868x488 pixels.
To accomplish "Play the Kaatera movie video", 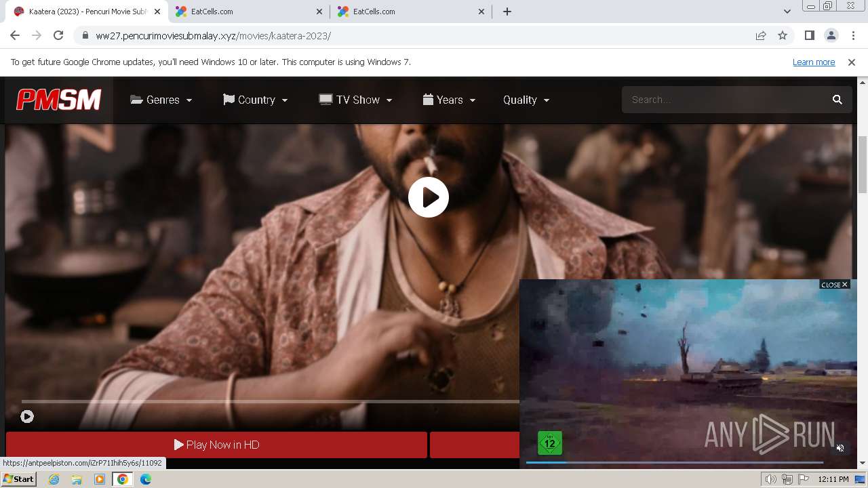I will click(429, 197).
